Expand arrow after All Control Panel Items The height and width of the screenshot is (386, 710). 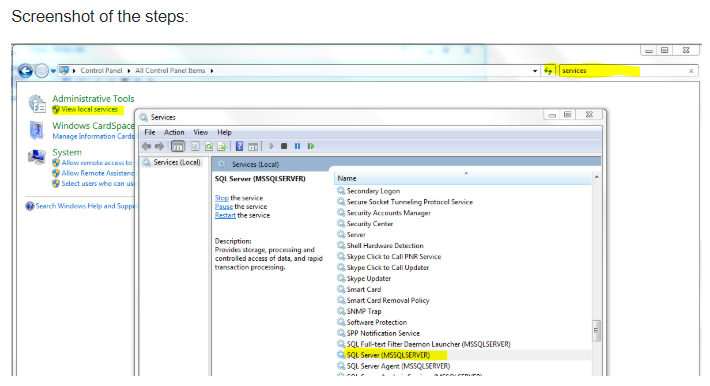tap(212, 71)
